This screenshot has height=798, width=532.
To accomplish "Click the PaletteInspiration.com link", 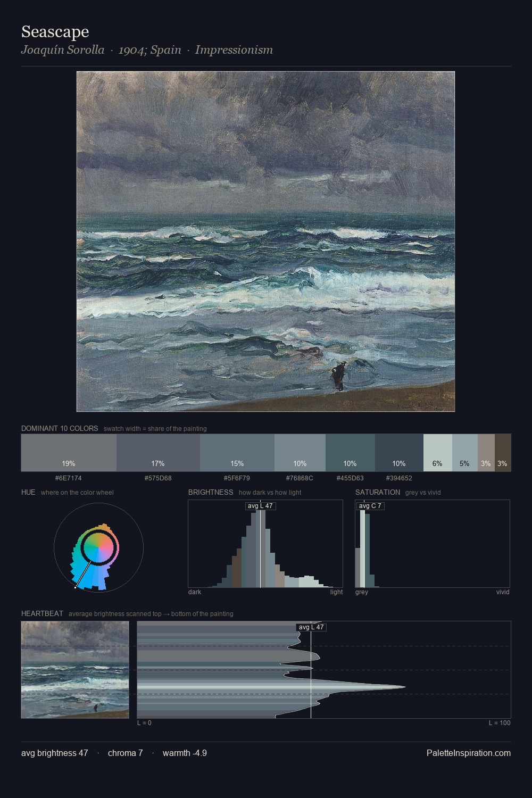I will point(469,753).
